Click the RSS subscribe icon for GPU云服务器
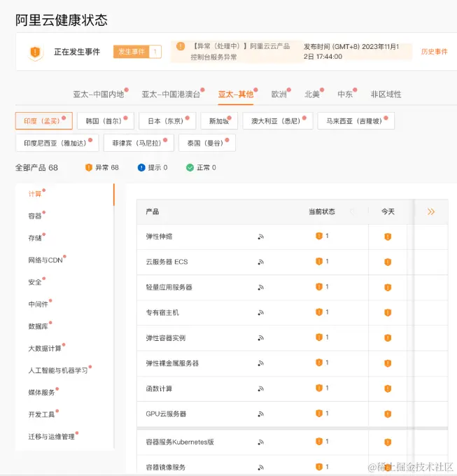The height and width of the screenshot is (476, 457). click(x=260, y=414)
